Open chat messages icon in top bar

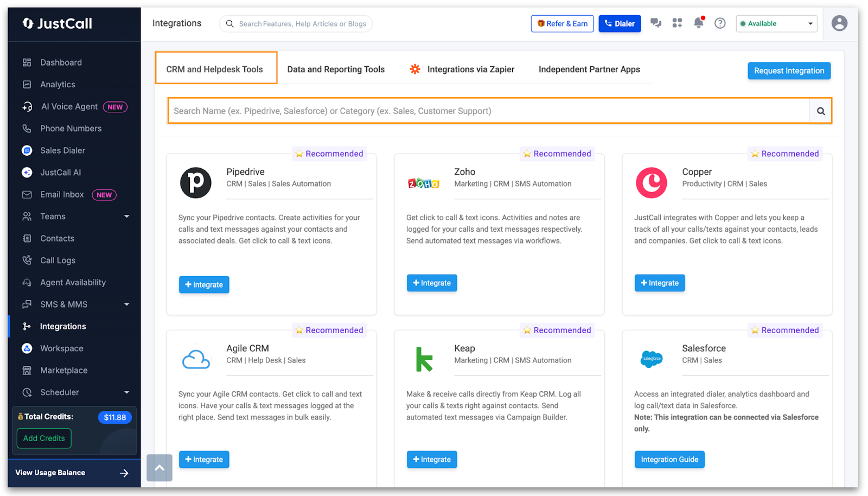pos(656,23)
